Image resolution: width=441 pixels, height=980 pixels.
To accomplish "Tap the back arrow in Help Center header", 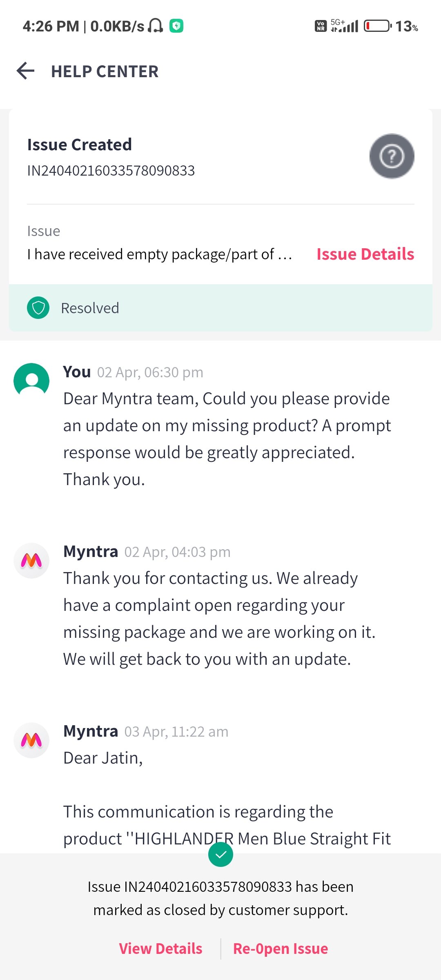I will click(x=25, y=71).
